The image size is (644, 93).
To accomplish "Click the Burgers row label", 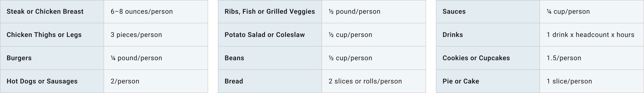I will (x=19, y=58).
